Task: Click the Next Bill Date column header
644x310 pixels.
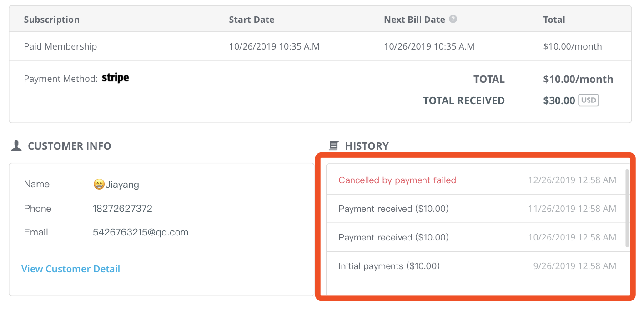Action: click(x=414, y=20)
